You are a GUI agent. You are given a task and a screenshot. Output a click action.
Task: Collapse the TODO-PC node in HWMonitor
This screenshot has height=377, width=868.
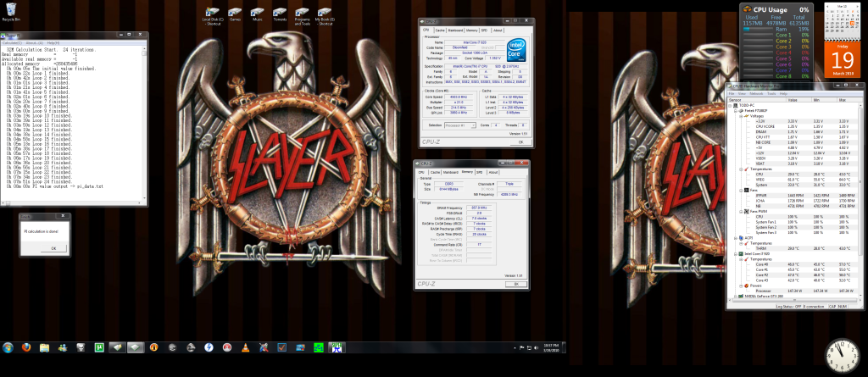click(x=730, y=105)
